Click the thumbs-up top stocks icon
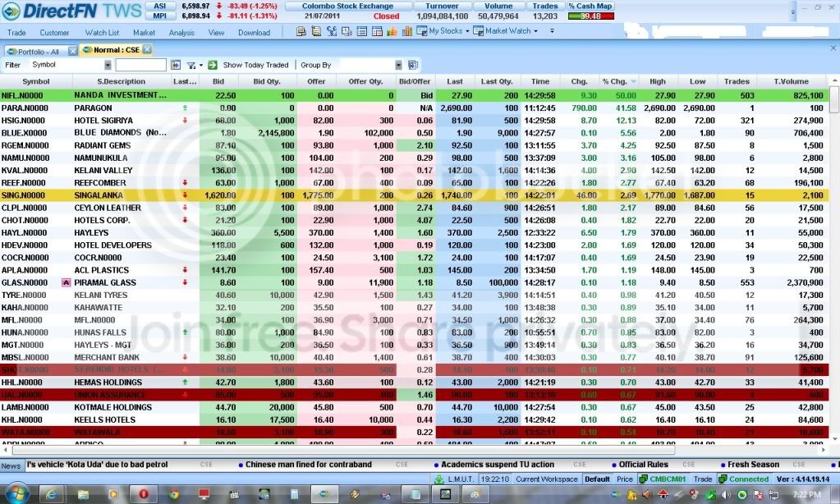 (392, 31)
